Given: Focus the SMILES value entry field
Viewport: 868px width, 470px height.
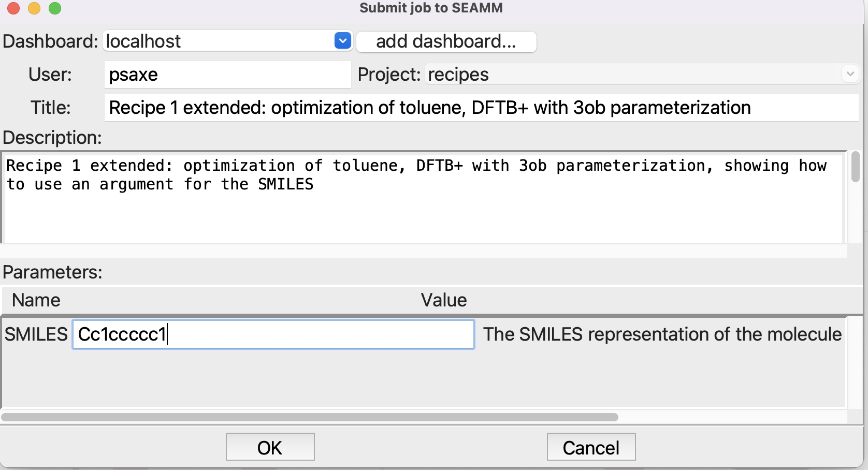Looking at the screenshot, I should [273, 334].
